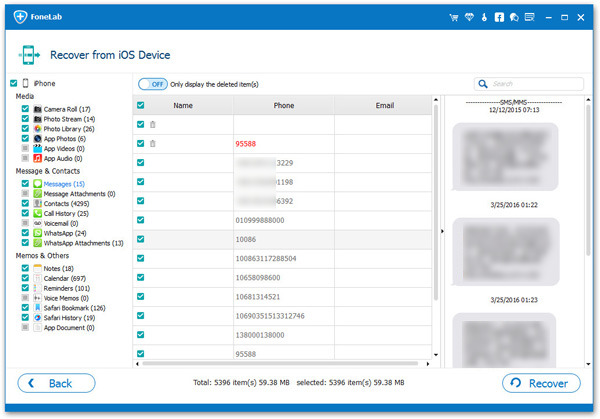The height and width of the screenshot is (419, 600).
Task: Click the Photo Stream icon
Action: pos(38,119)
